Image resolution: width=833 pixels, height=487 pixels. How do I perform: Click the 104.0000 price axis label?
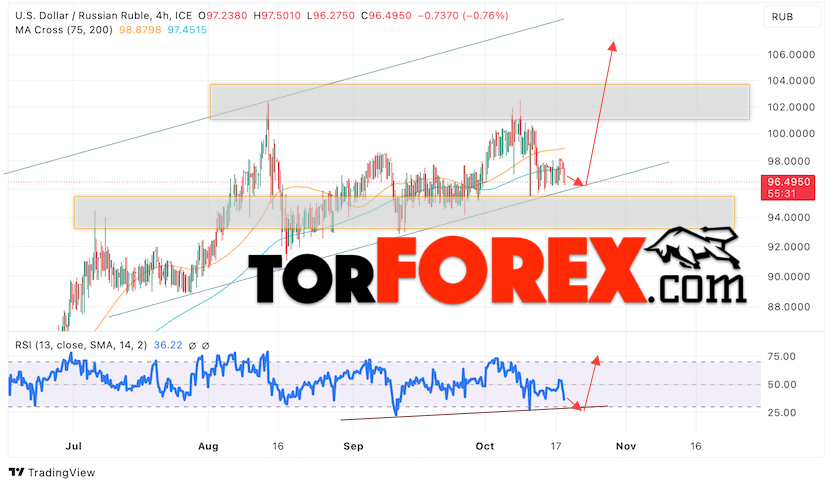(x=791, y=81)
